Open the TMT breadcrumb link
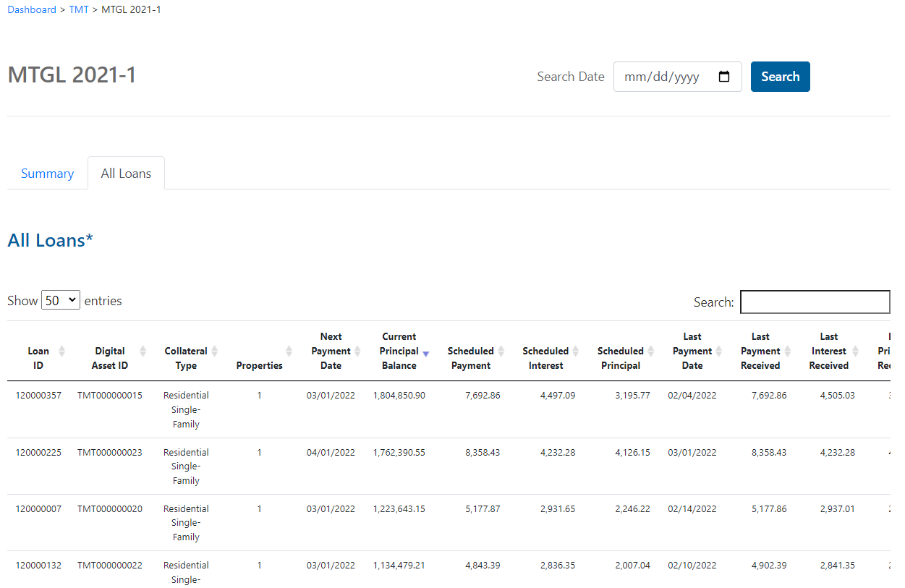This screenshot has width=905, height=588. [x=79, y=9]
